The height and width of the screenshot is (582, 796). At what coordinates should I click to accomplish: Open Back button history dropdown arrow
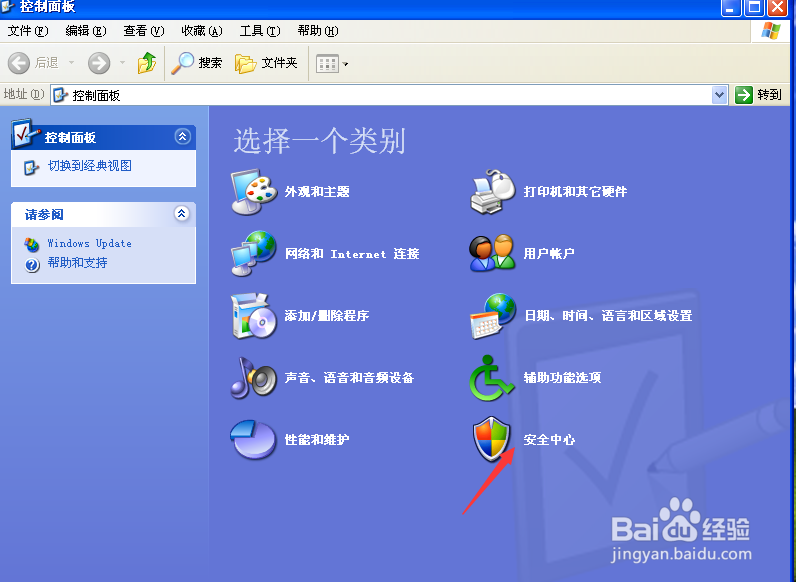coord(72,63)
